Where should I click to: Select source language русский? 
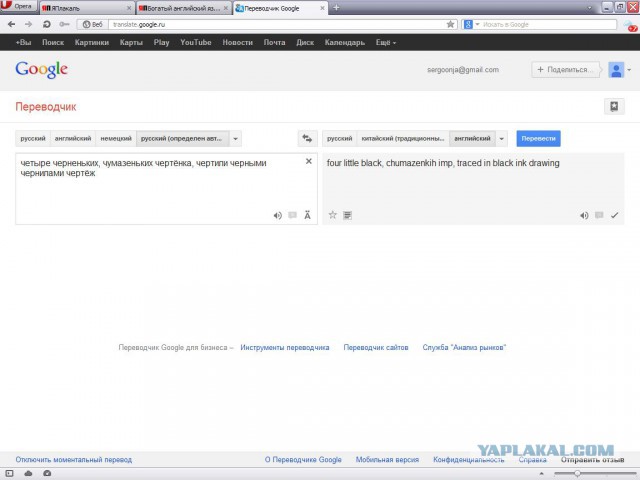tap(33, 139)
